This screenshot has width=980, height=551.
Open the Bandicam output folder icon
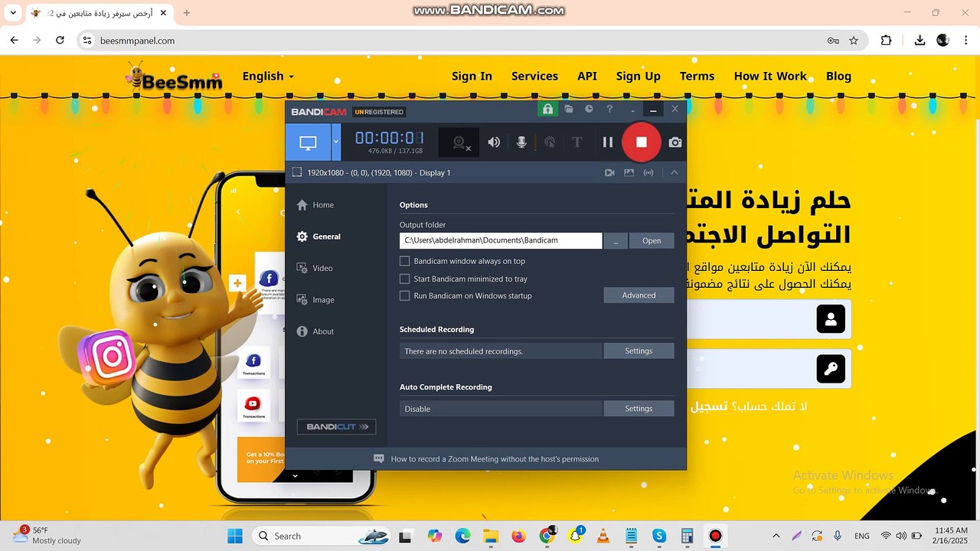pos(569,109)
